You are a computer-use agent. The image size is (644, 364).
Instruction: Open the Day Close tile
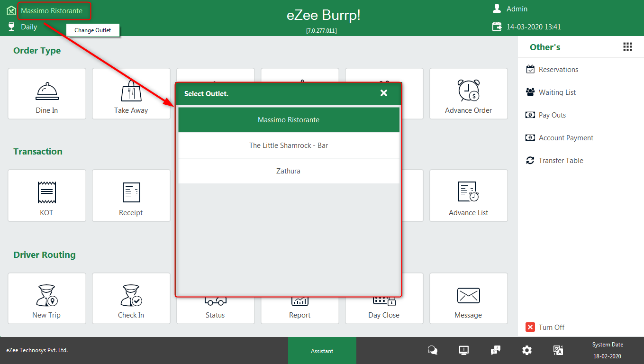click(384, 311)
